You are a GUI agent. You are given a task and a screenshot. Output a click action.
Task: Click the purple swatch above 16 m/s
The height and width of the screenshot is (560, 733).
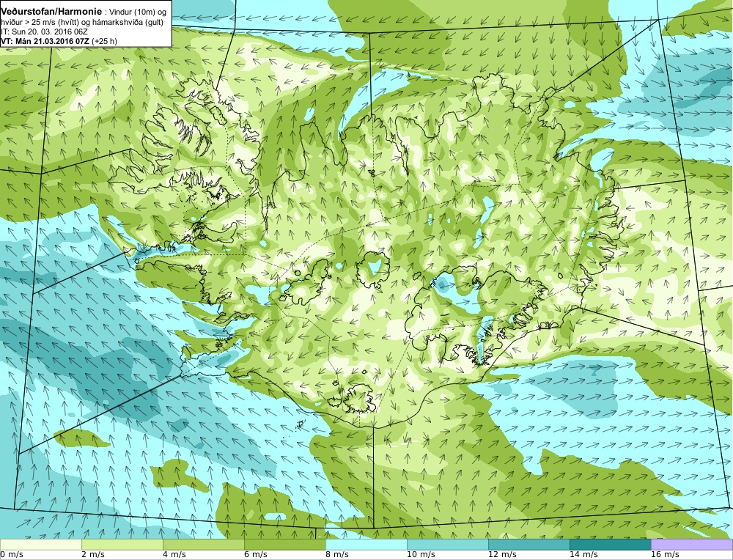692,545
